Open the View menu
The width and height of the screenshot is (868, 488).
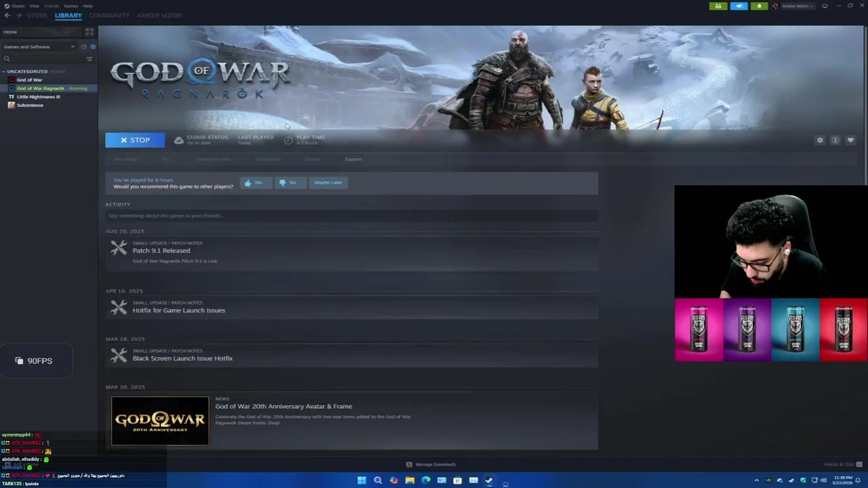point(34,5)
